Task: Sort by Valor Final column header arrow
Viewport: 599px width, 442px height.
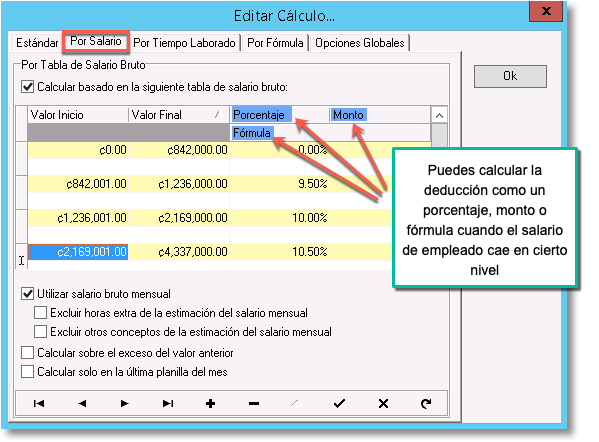Action: click(x=218, y=114)
